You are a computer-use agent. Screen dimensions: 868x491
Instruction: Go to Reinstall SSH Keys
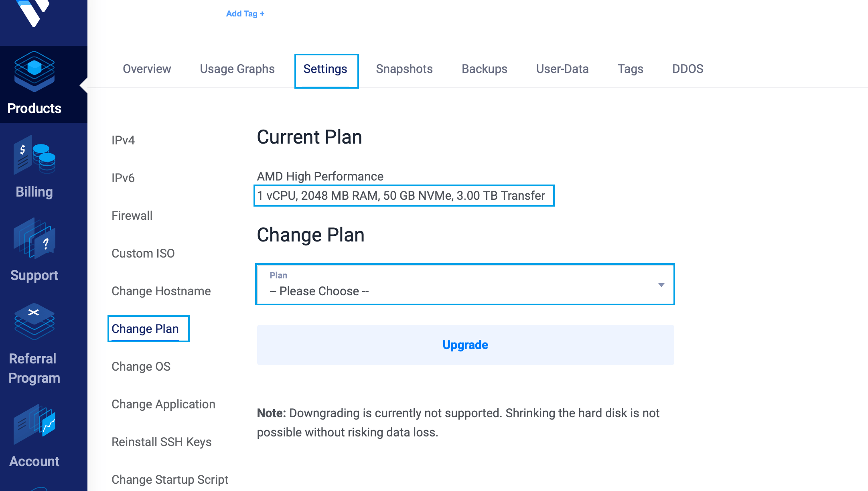(x=161, y=442)
